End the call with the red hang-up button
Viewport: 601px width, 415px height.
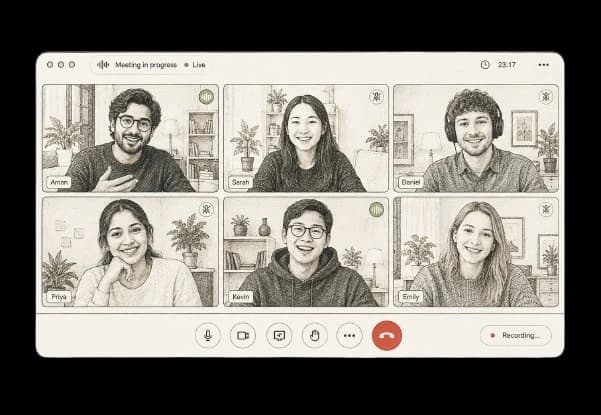(x=387, y=335)
